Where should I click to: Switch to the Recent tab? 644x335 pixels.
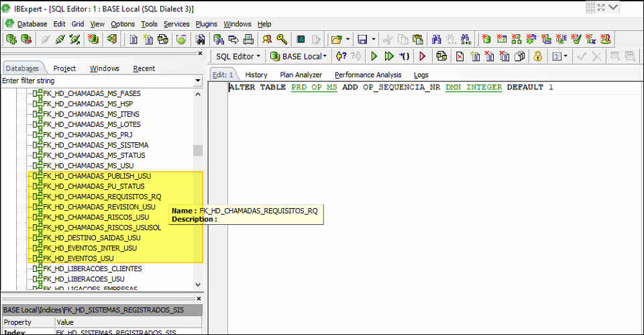click(144, 68)
